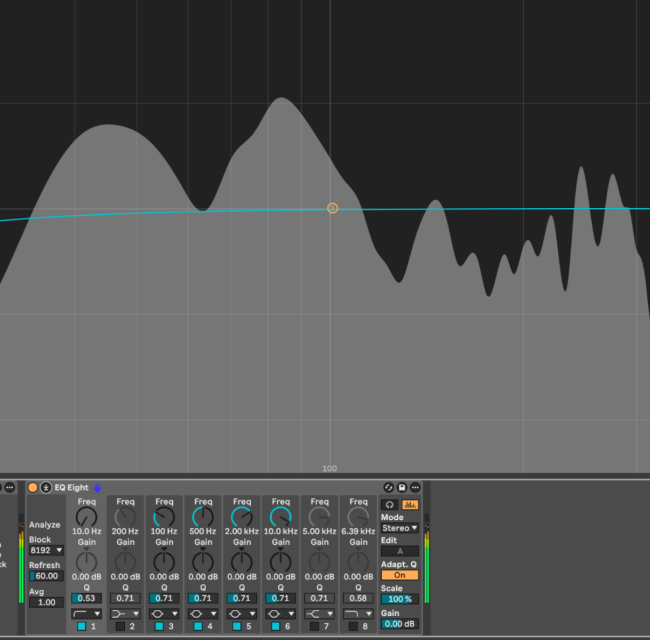The image size is (650, 640).
Task: Click the Scale 100% slider
Action: (x=399, y=599)
